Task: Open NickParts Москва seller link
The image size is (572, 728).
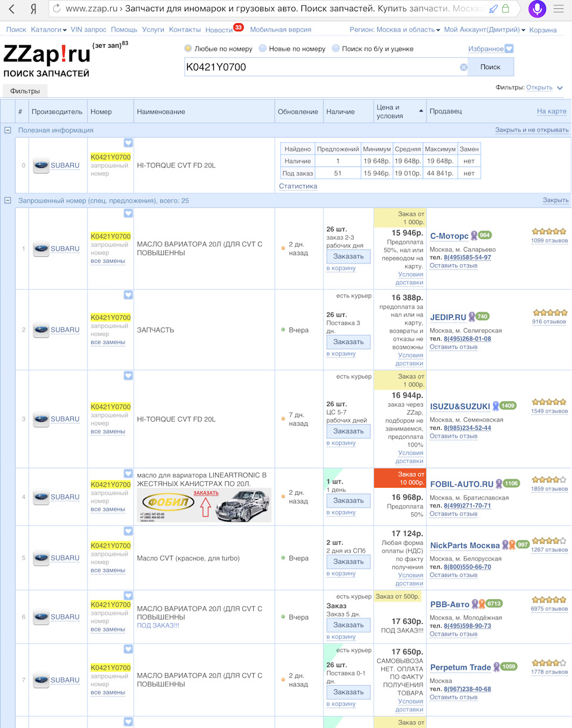Action: pos(465,546)
